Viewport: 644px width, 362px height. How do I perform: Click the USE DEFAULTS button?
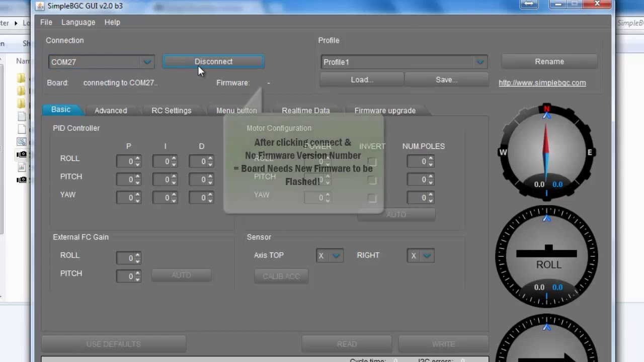[114, 344]
